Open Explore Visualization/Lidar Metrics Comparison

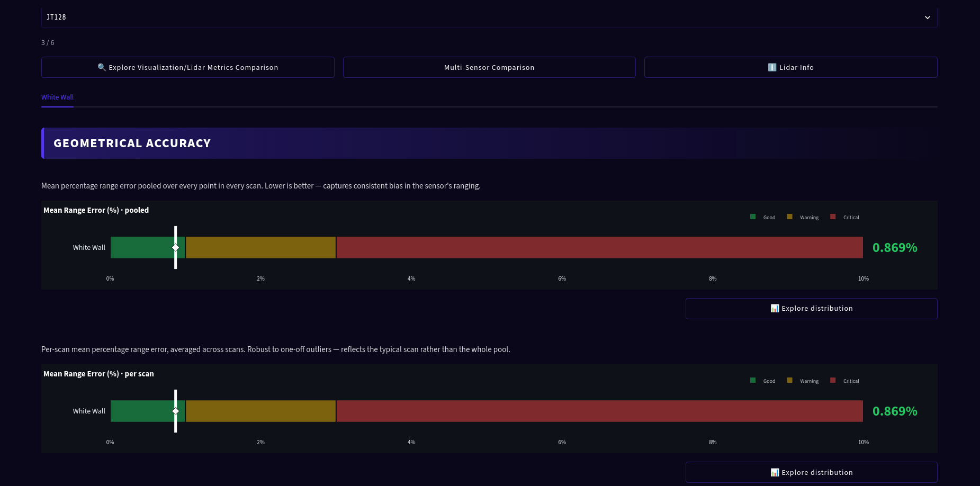coord(188,67)
